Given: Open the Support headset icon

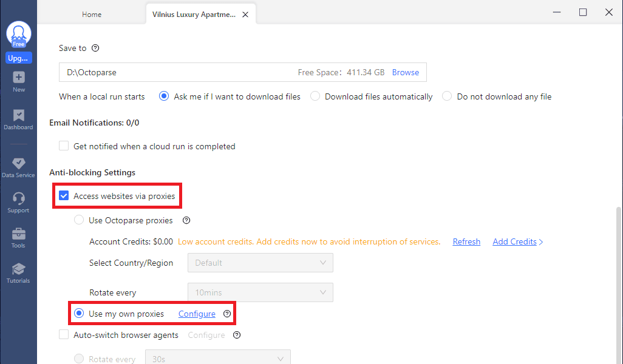Looking at the screenshot, I should [x=18, y=198].
